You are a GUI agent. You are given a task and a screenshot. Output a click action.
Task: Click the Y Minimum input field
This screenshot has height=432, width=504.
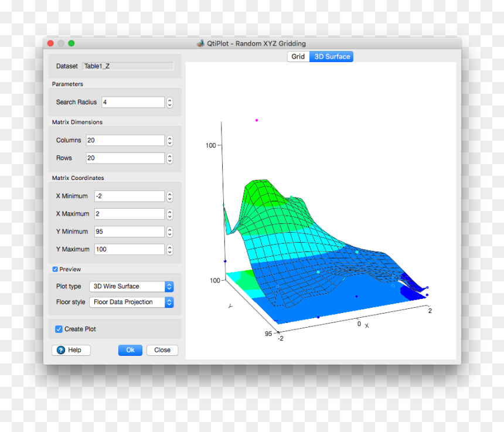(130, 232)
